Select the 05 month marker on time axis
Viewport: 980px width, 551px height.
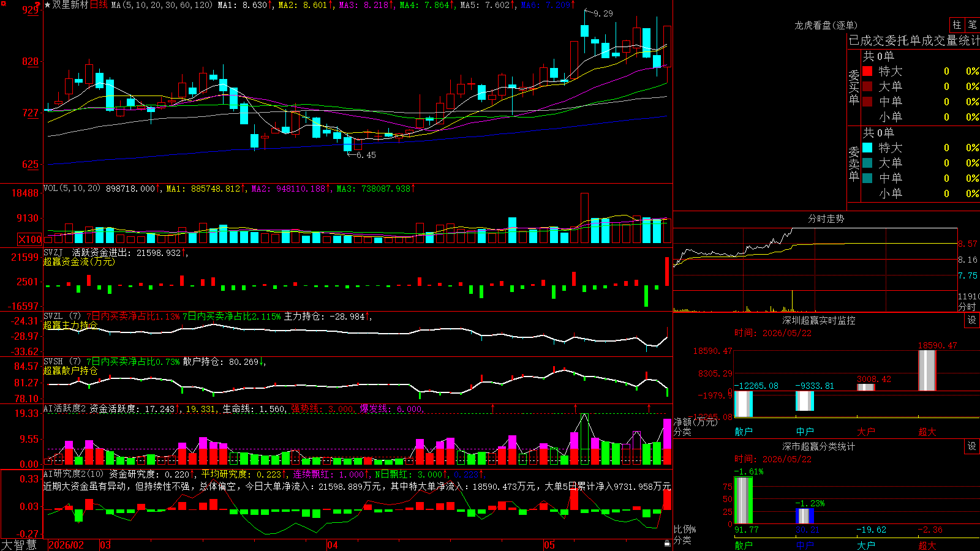point(549,545)
